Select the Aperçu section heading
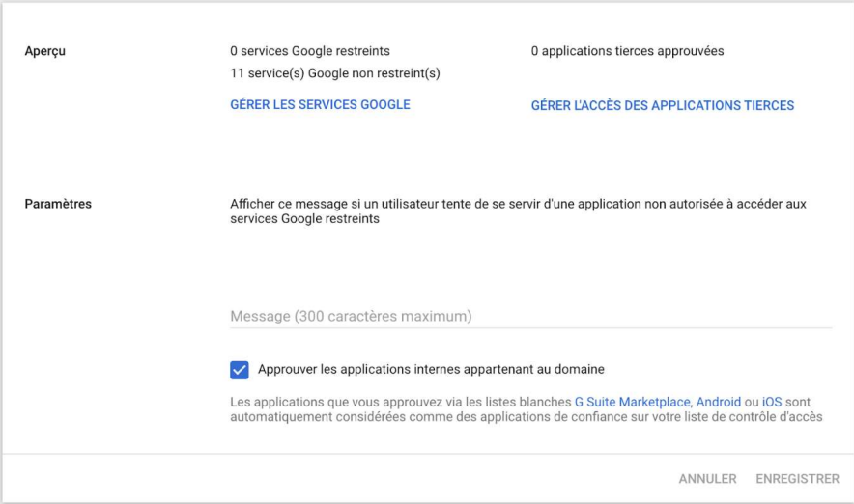854x504 pixels. (x=45, y=51)
